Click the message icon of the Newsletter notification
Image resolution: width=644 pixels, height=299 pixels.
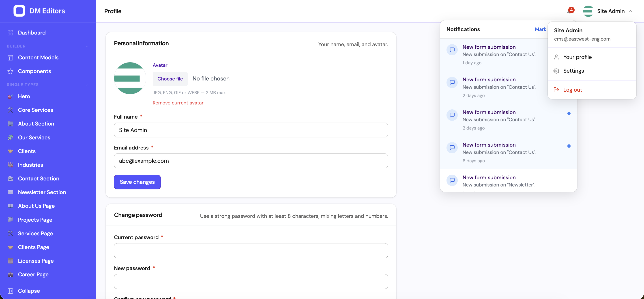coord(452,180)
